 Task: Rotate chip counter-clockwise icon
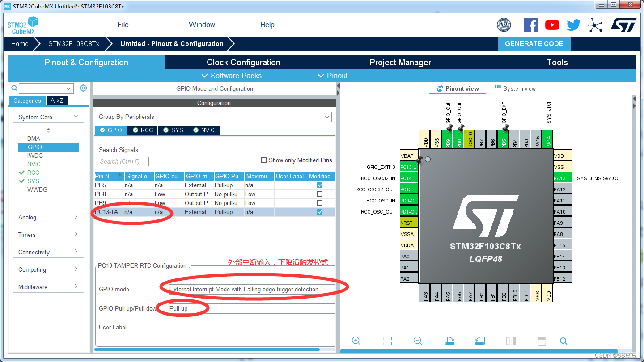tap(480, 341)
